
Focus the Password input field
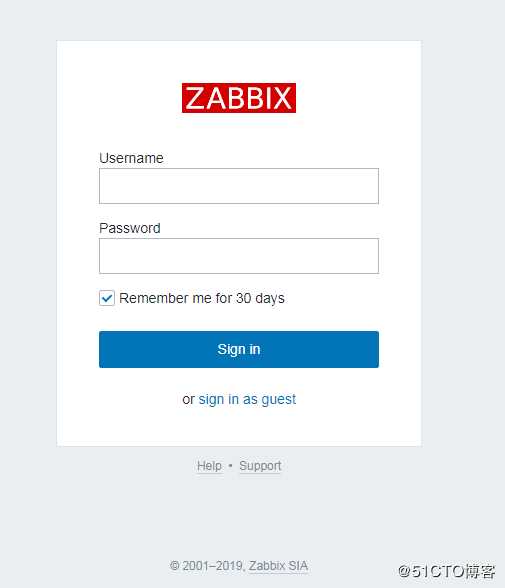239,256
